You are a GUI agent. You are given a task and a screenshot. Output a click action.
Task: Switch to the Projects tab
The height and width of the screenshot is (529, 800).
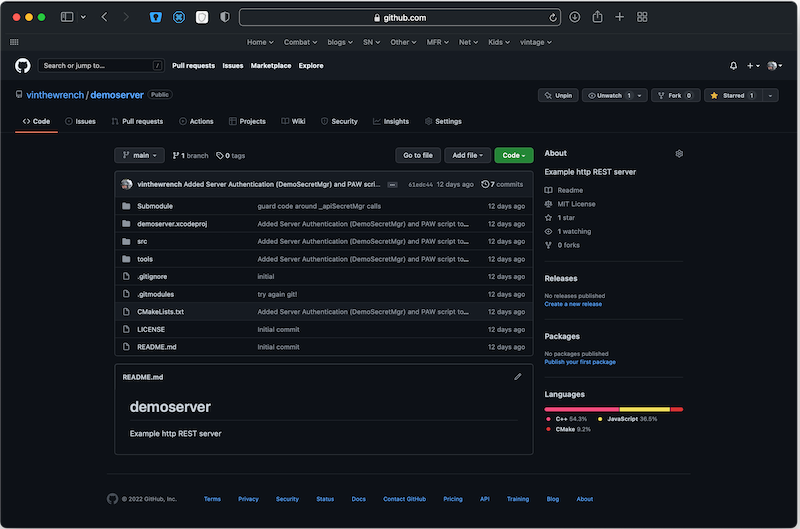pos(247,121)
